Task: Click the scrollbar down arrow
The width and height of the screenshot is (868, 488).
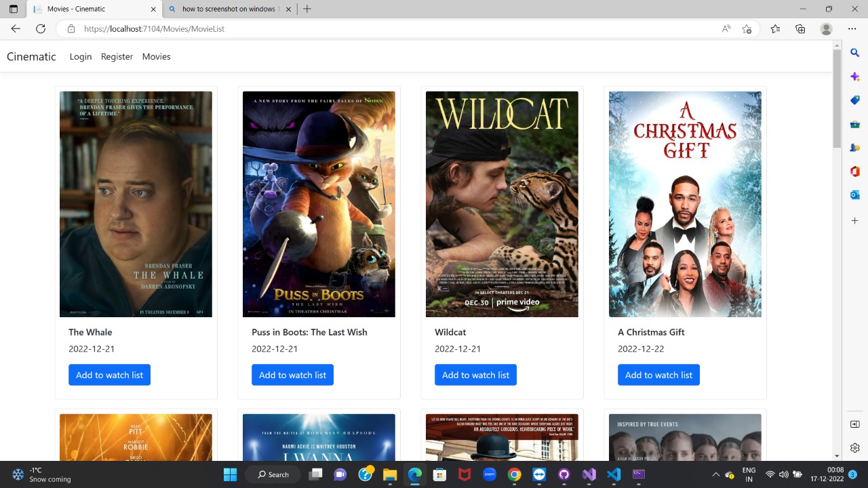Action: [837, 455]
